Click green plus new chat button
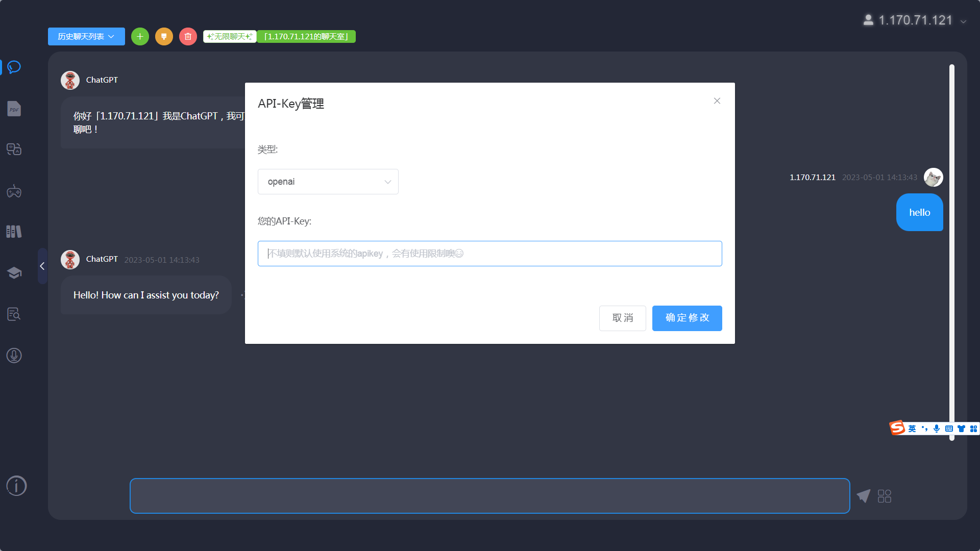Screen dimensions: 980x551 tap(140, 37)
